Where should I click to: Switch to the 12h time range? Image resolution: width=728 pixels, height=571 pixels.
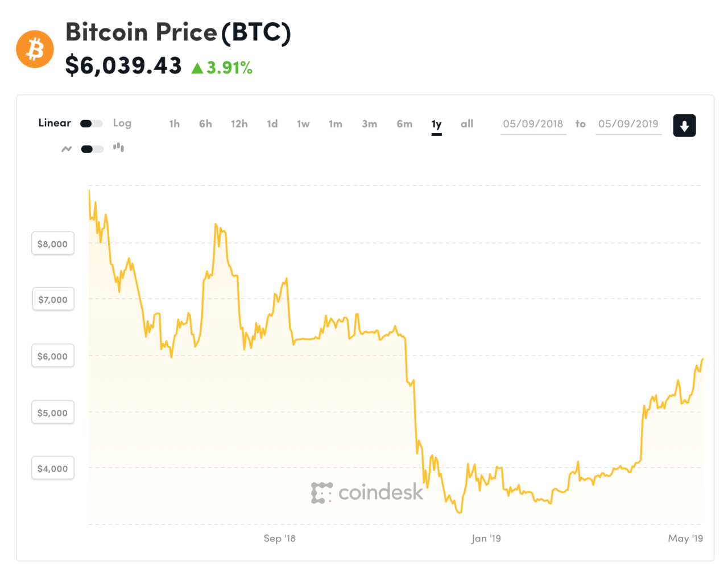pyautogui.click(x=239, y=124)
